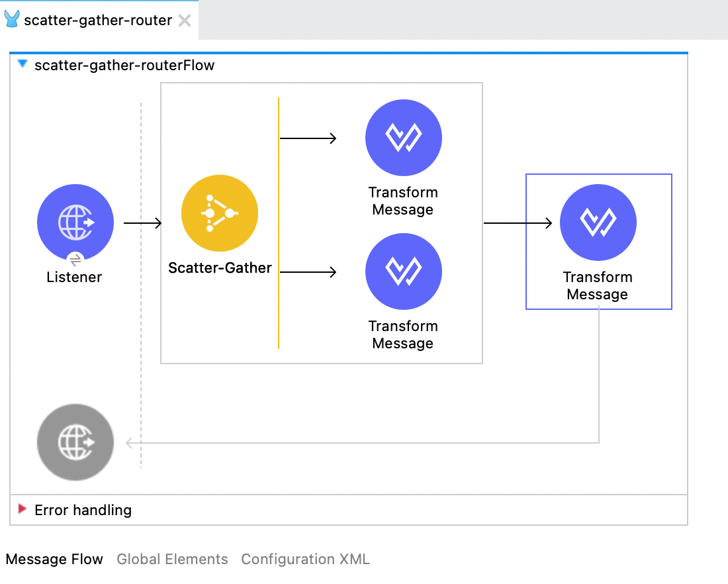Click the exchange arrows badge under Listener
The height and width of the screenshot is (584, 728).
click(75, 260)
